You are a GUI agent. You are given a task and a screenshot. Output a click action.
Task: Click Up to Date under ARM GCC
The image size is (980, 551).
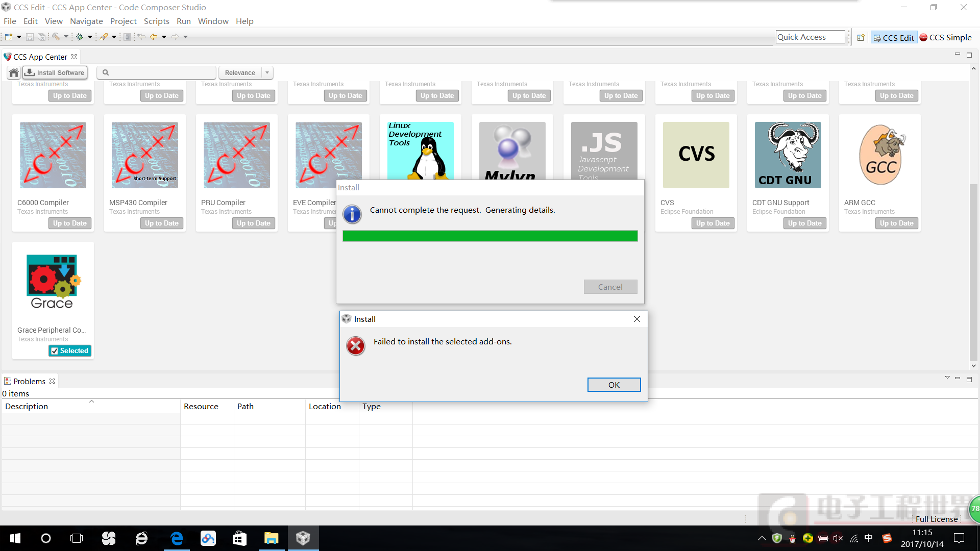tap(897, 223)
